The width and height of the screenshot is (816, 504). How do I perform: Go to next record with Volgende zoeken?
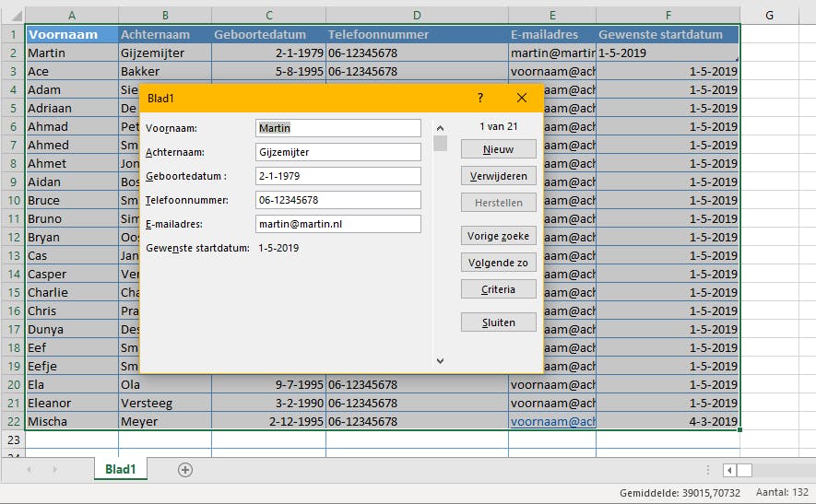[x=499, y=263]
